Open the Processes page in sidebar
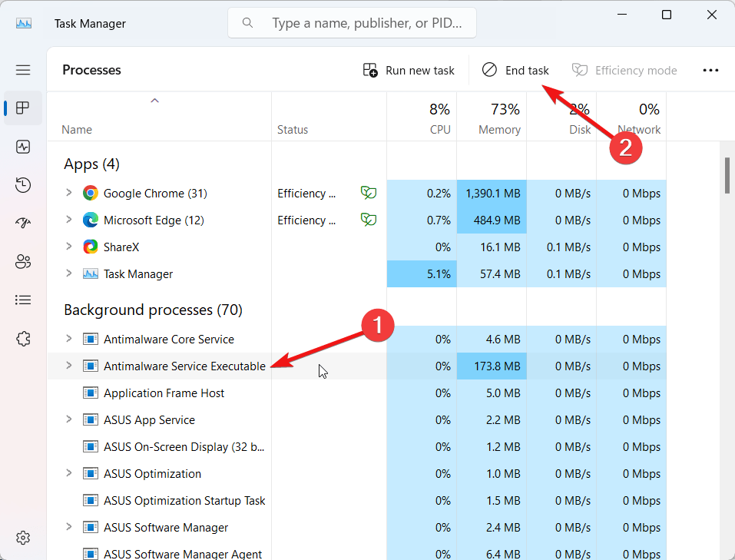 pyautogui.click(x=23, y=108)
